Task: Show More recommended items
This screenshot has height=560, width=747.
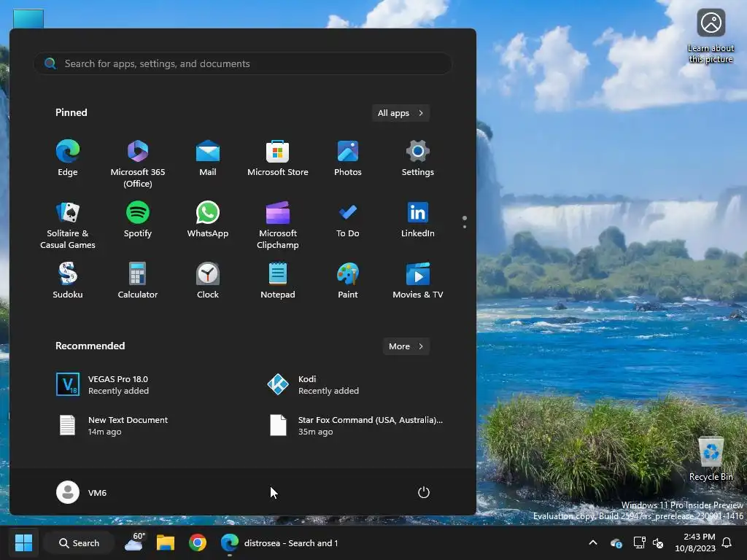Action: 406,346
